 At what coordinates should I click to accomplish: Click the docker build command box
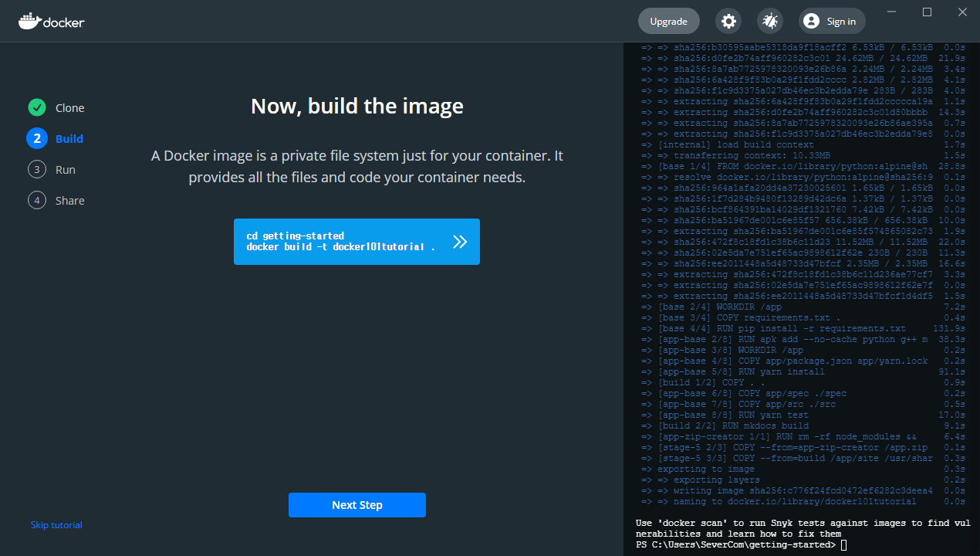pyautogui.click(x=357, y=242)
